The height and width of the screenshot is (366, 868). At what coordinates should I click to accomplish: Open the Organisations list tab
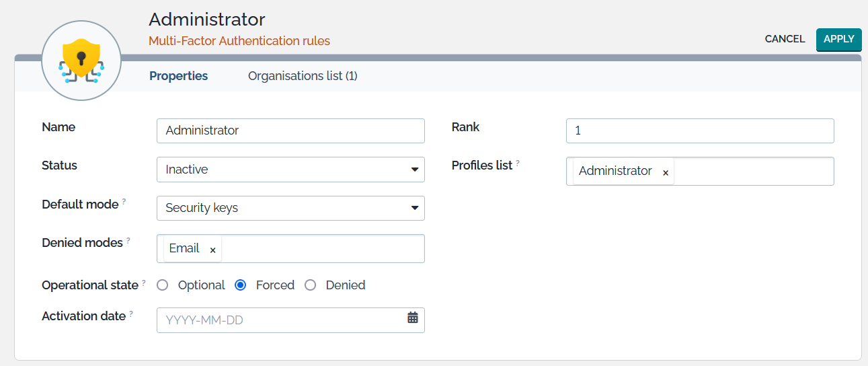303,76
